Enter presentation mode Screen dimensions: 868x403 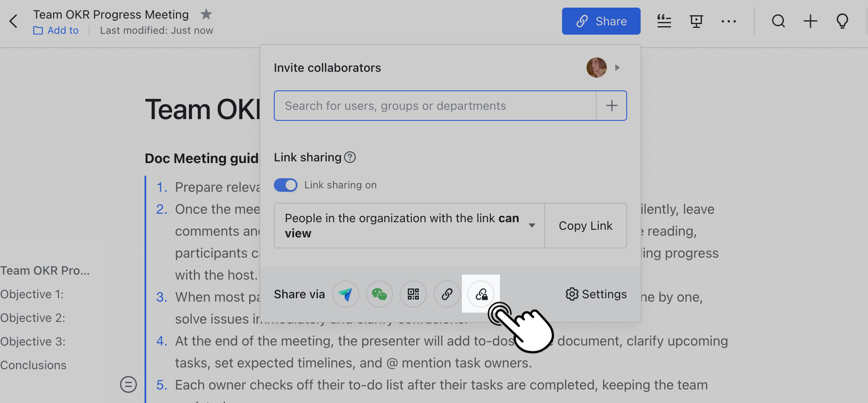(696, 21)
